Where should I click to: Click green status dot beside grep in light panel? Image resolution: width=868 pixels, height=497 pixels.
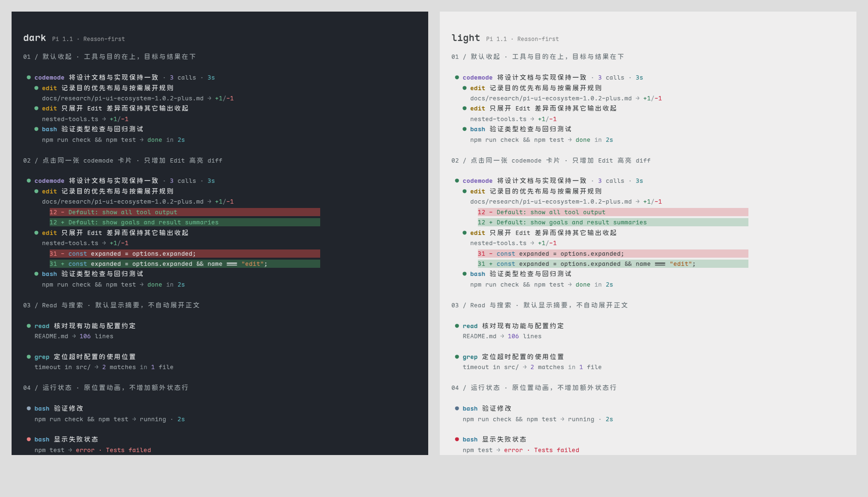(x=457, y=357)
